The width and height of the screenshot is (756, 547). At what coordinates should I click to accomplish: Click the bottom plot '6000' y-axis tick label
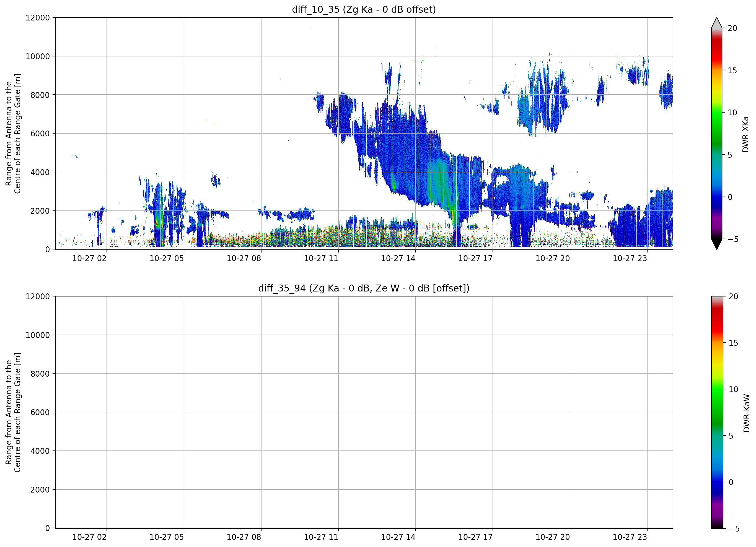[40, 412]
